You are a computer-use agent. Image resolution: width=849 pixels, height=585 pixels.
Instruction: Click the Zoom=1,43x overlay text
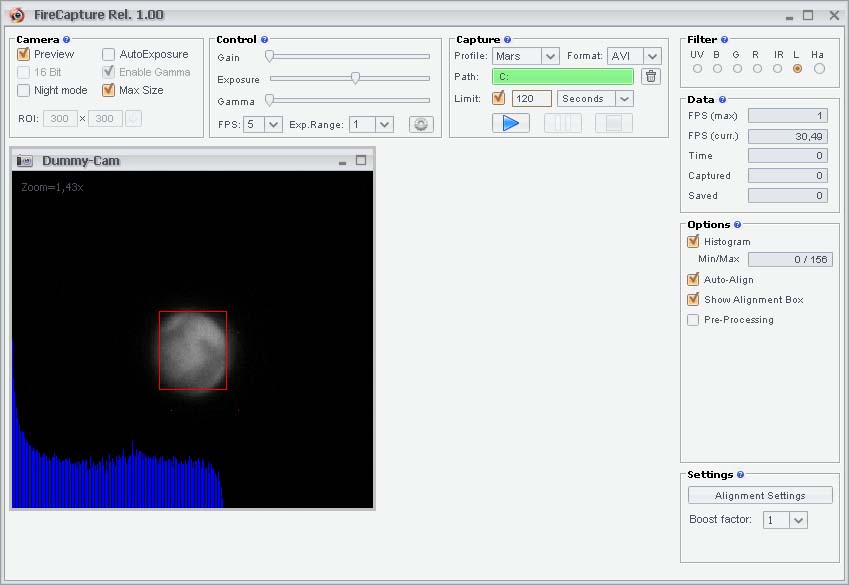pos(52,187)
